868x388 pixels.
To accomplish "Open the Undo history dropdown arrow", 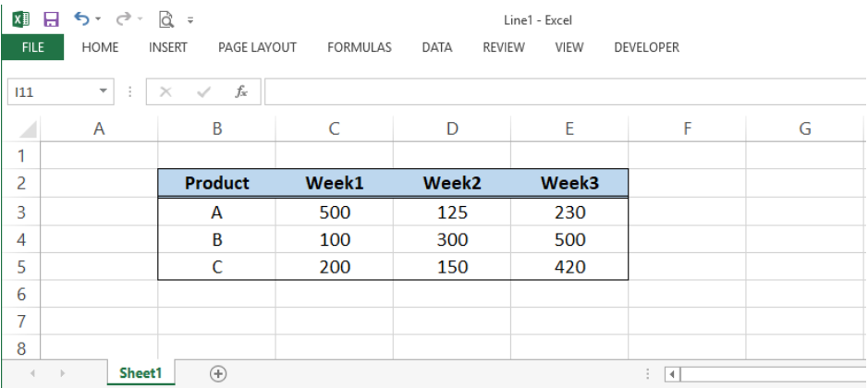I will [98, 20].
